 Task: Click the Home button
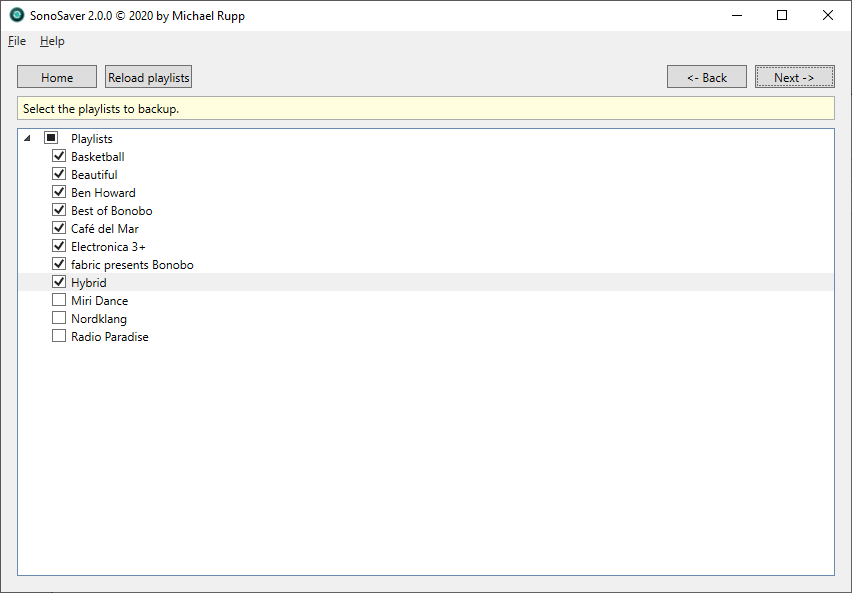tap(56, 76)
